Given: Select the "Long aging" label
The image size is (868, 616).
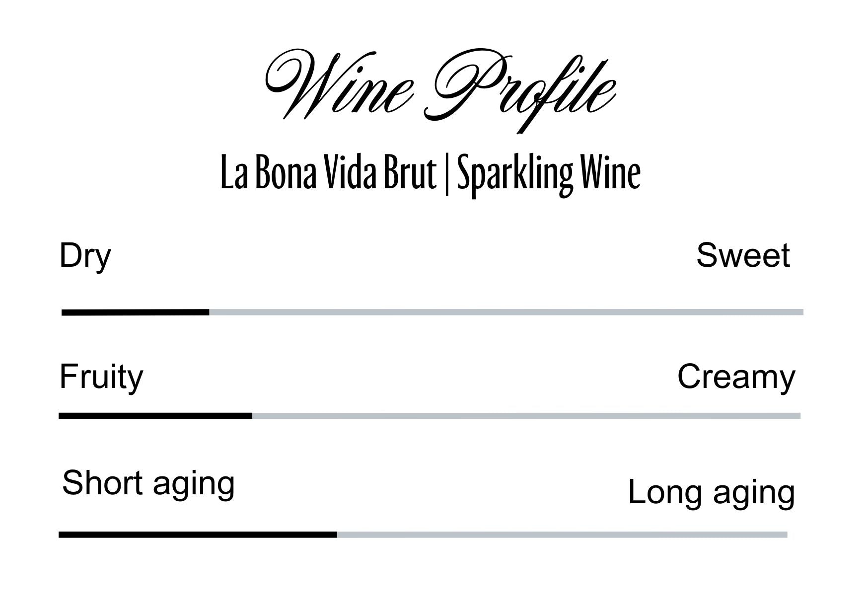Looking at the screenshot, I should [x=711, y=493].
